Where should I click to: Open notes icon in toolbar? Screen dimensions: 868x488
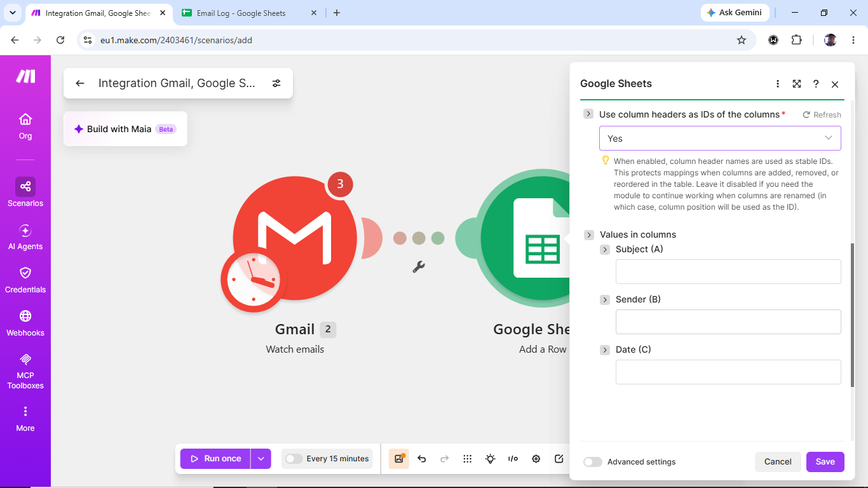click(x=559, y=459)
